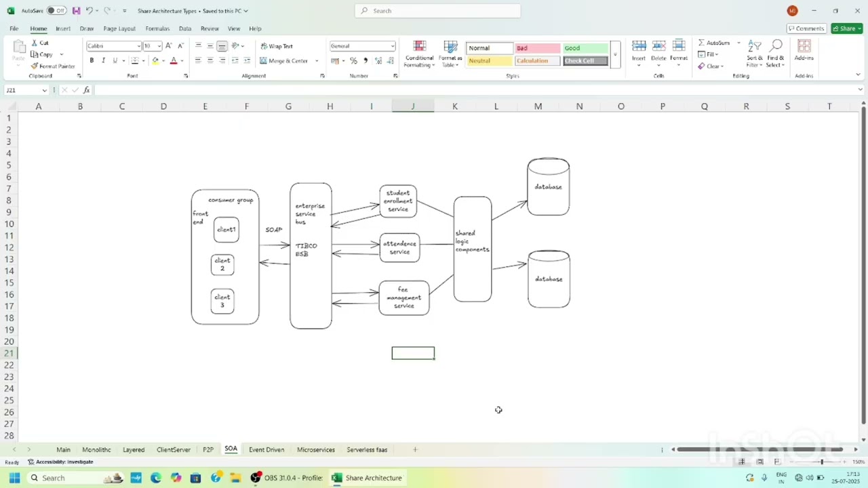The width and height of the screenshot is (868, 488).
Task: Toggle Bold formatting
Action: click(x=92, y=60)
